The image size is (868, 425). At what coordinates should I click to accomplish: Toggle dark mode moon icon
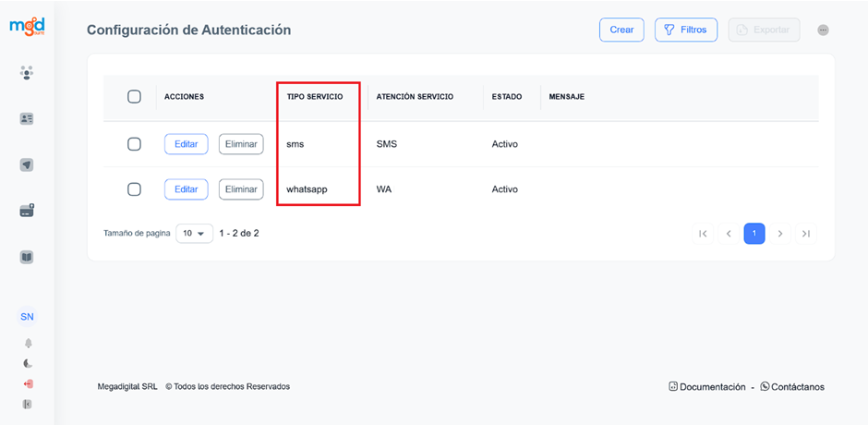tap(28, 363)
